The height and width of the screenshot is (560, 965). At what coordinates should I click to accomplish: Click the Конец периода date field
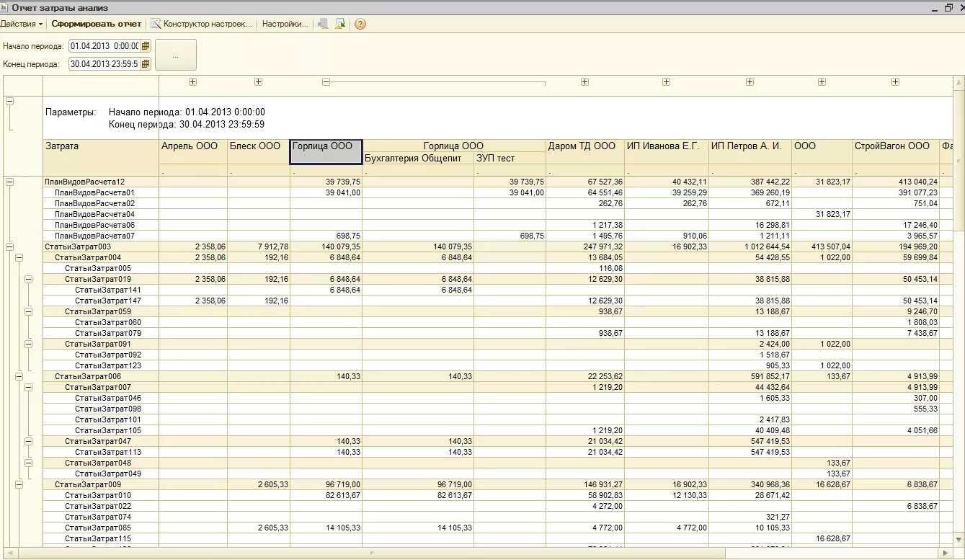[104, 63]
